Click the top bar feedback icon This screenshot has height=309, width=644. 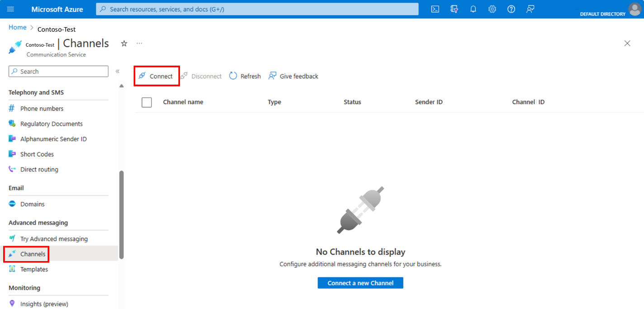coord(530,9)
